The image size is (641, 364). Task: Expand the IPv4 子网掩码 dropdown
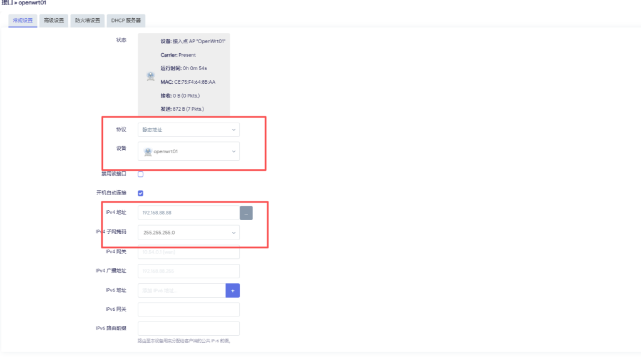point(188,232)
